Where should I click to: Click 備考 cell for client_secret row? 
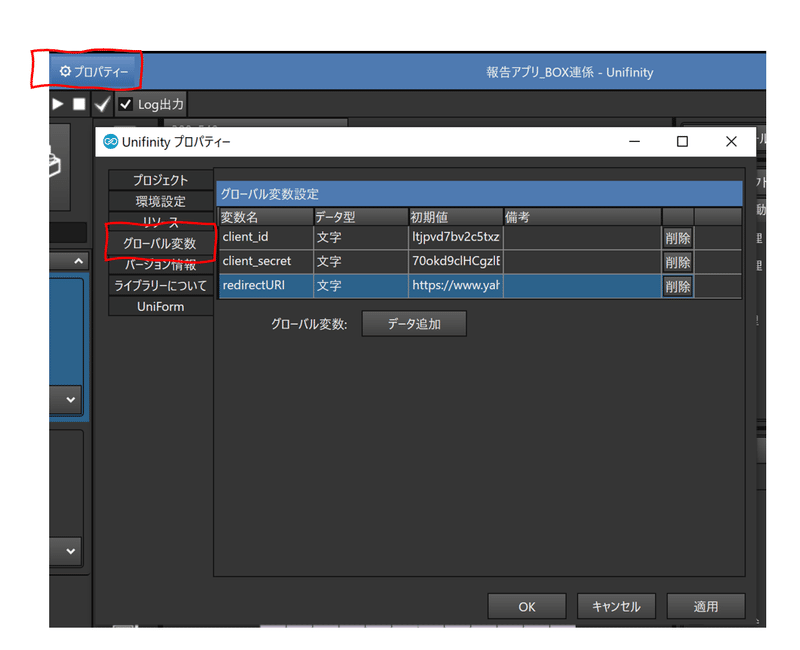(582, 262)
